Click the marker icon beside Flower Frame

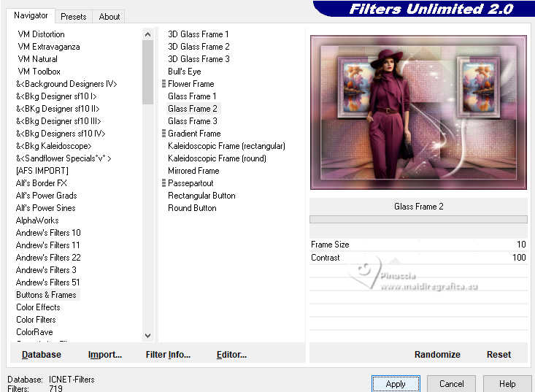click(163, 84)
